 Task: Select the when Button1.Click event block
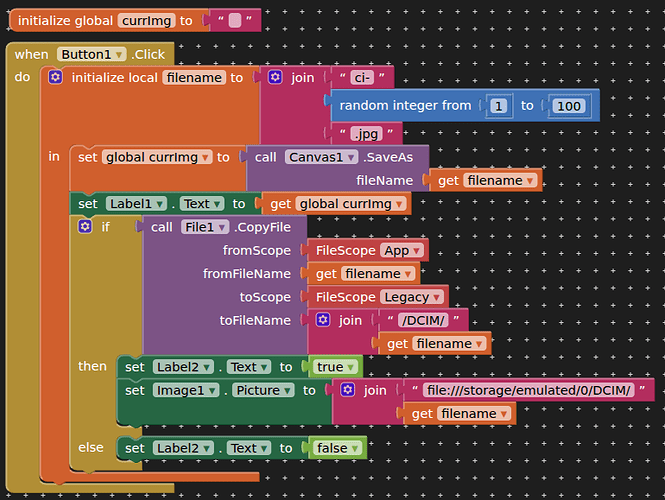(30, 54)
